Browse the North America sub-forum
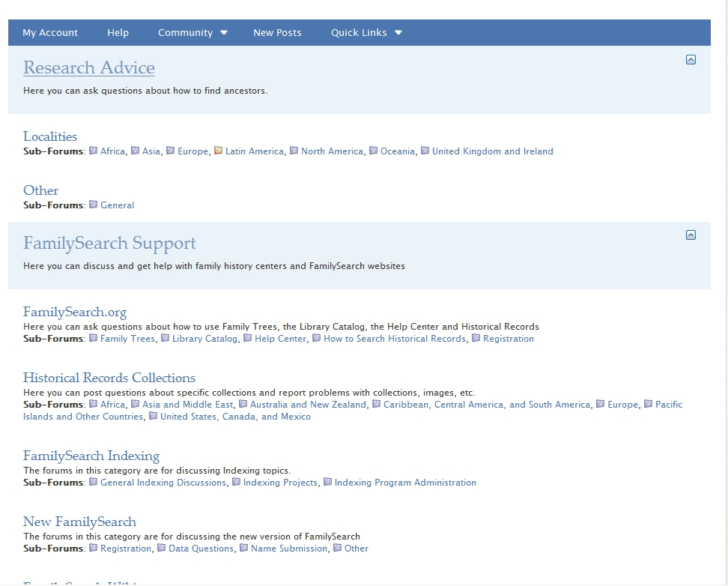728x586 pixels. [x=332, y=151]
